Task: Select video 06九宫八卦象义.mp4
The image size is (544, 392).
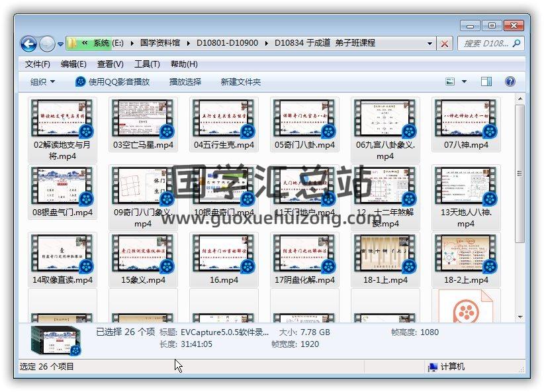Action: pyautogui.click(x=385, y=130)
